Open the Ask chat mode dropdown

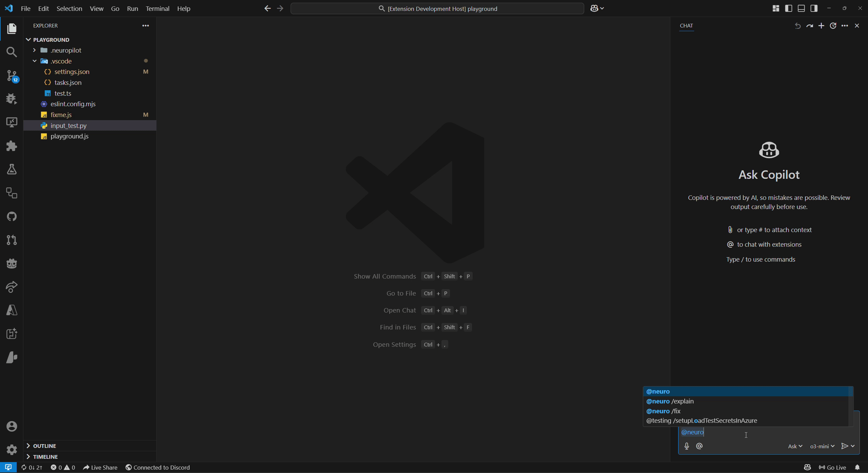795,447
